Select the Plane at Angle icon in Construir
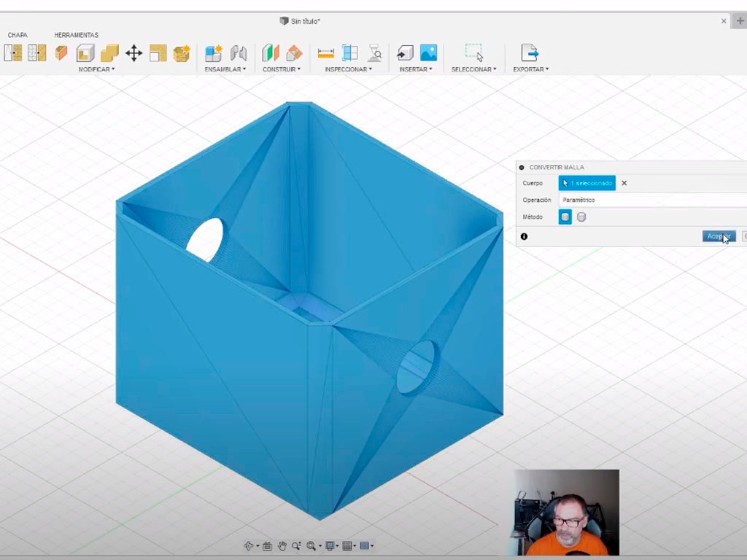Screen dimensions: 747x560 click(295, 52)
